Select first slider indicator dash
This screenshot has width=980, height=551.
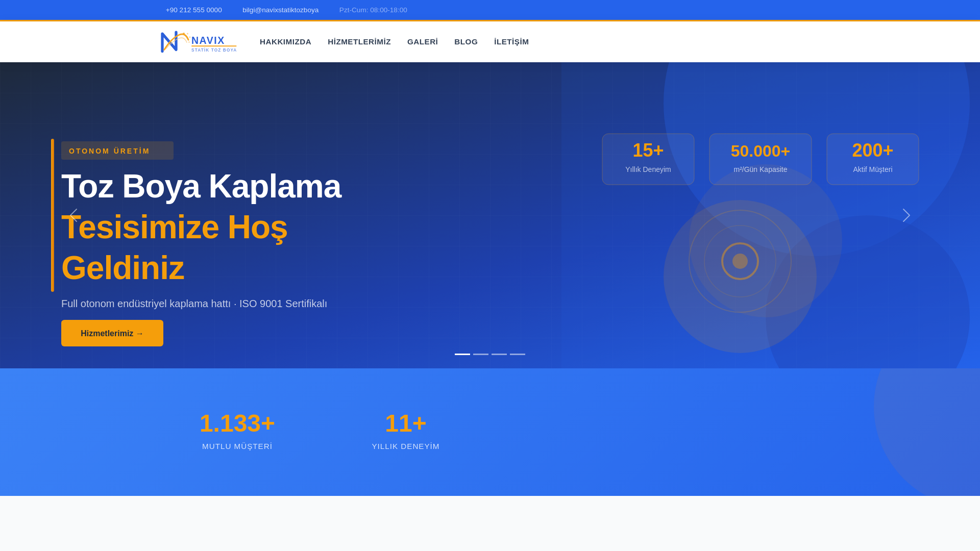[462, 354]
